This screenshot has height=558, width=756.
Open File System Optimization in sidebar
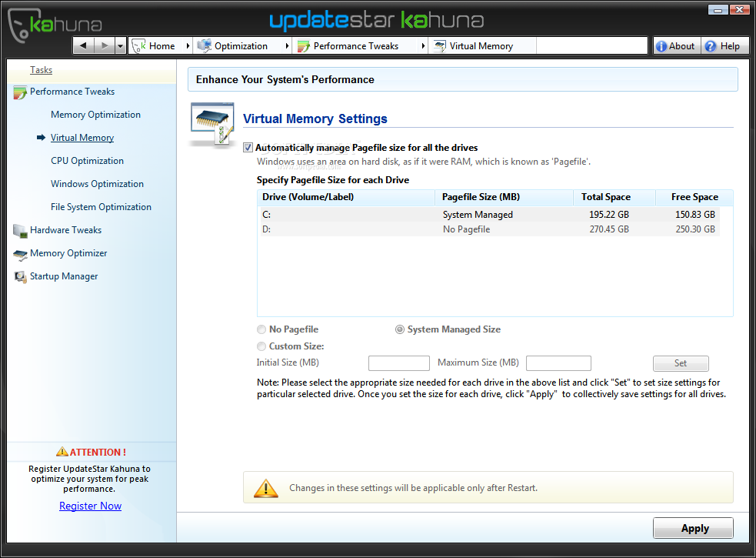[101, 207]
